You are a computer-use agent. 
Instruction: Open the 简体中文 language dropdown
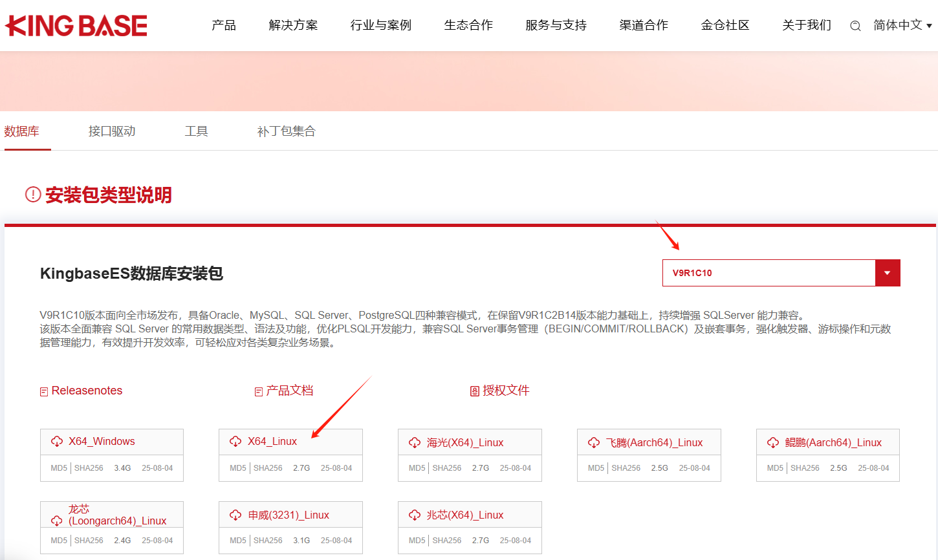(x=902, y=25)
